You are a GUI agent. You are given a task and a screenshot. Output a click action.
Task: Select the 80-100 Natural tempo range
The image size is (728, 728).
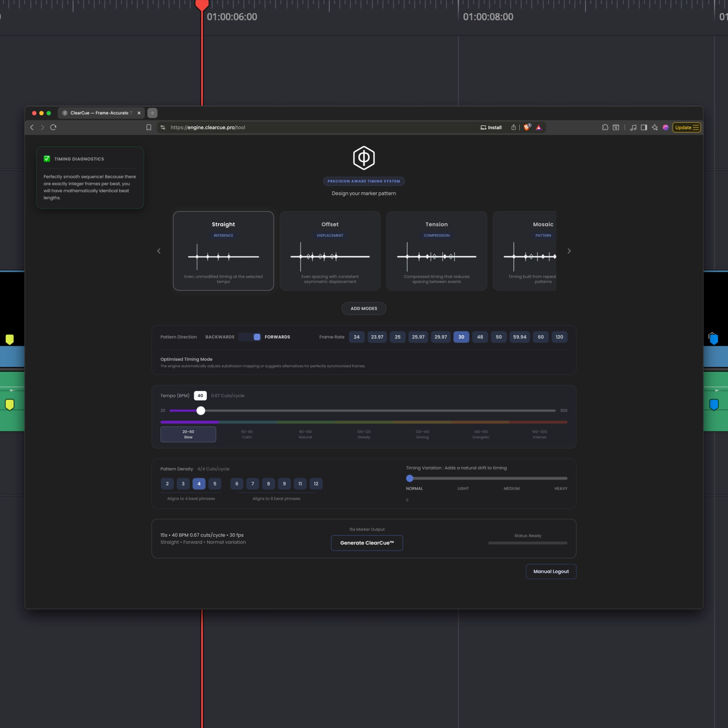tap(305, 434)
